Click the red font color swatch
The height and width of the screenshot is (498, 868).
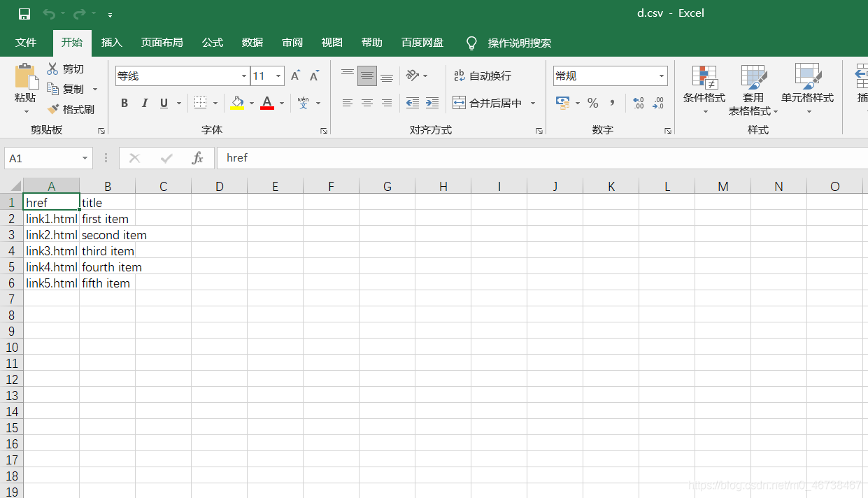[x=266, y=108]
